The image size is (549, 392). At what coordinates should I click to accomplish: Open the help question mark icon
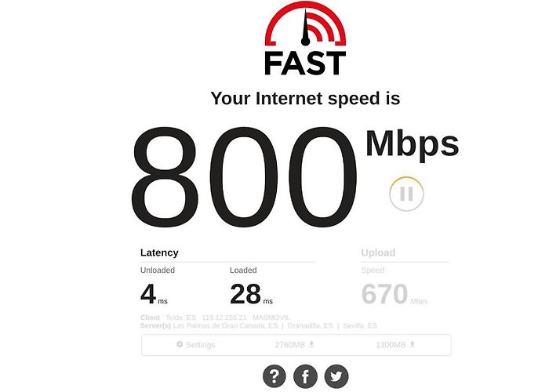click(x=274, y=376)
